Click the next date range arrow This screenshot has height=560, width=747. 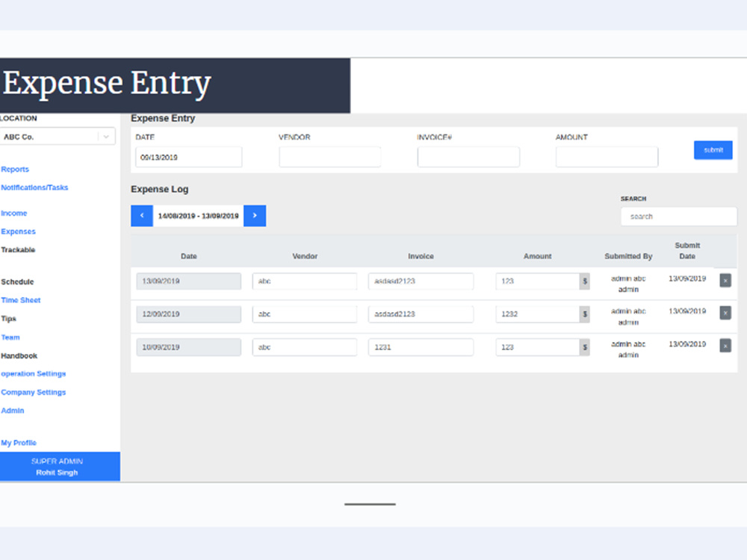255,215
